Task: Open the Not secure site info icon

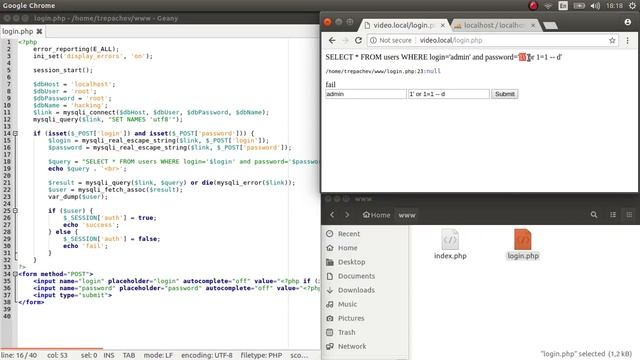Action: pos(373,40)
